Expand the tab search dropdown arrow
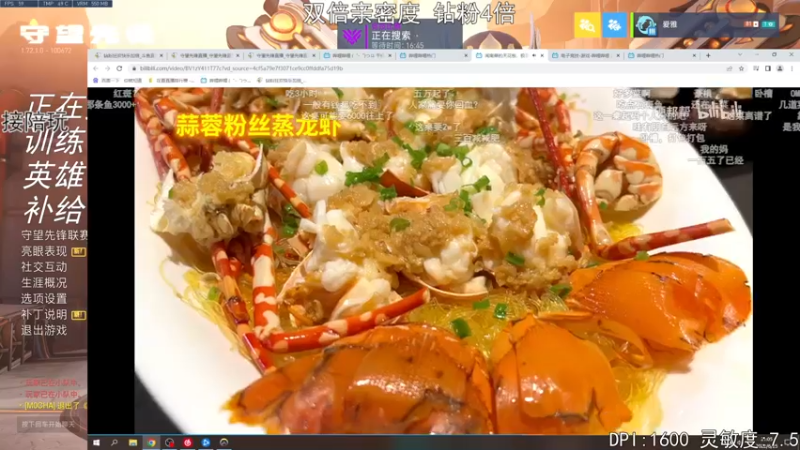 (x=740, y=55)
